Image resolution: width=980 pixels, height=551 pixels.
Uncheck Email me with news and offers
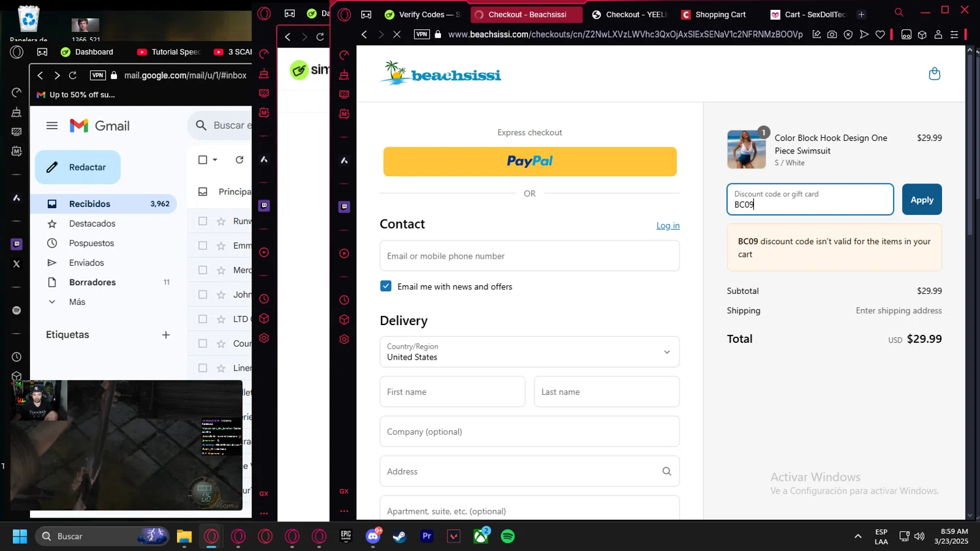(386, 287)
